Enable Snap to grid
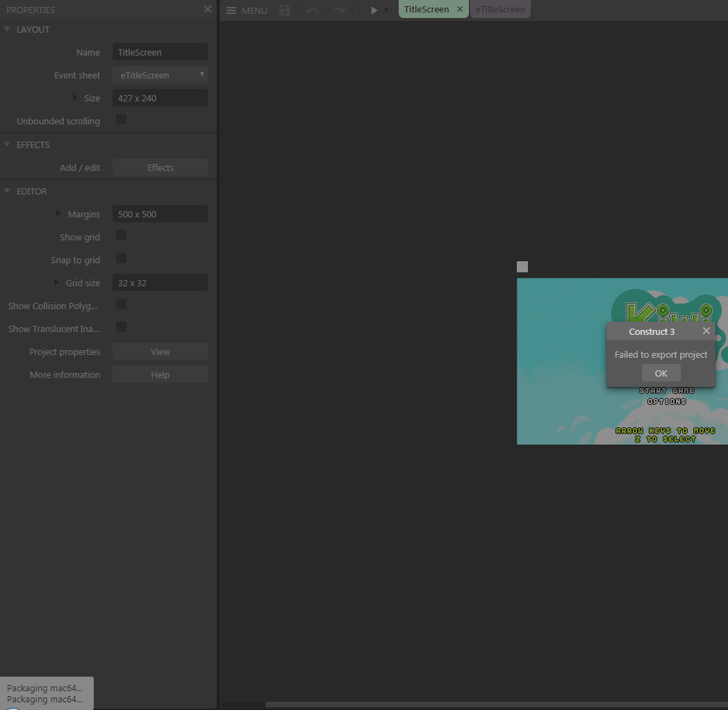Image resolution: width=728 pixels, height=710 pixels. (121, 258)
